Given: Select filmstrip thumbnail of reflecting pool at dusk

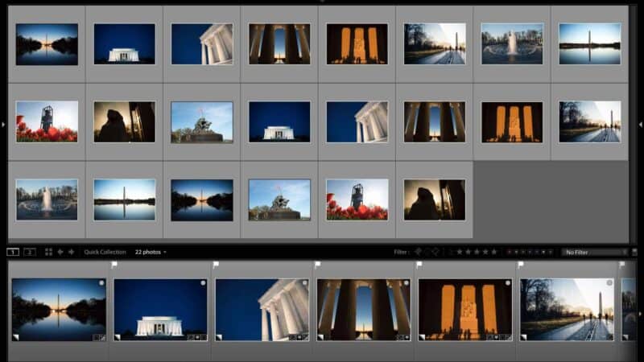Looking at the screenshot, I should pos(59,310).
